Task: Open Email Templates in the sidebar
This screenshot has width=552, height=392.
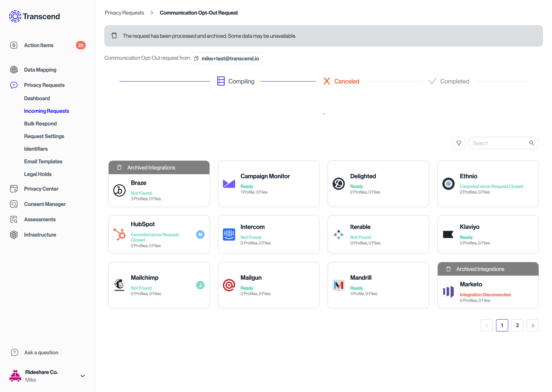Action: (43, 161)
